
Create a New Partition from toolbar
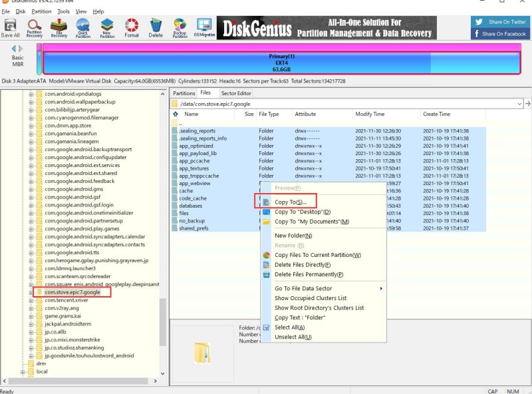(107, 28)
